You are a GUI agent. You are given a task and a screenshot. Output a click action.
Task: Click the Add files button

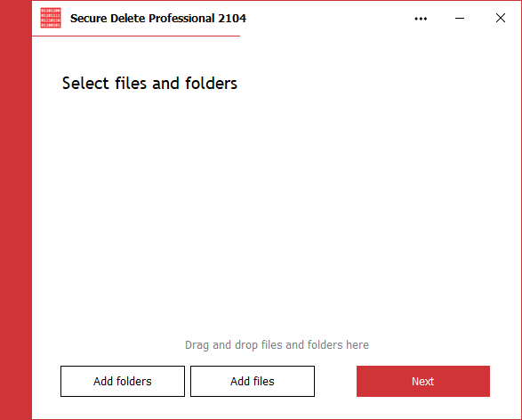[x=253, y=382]
